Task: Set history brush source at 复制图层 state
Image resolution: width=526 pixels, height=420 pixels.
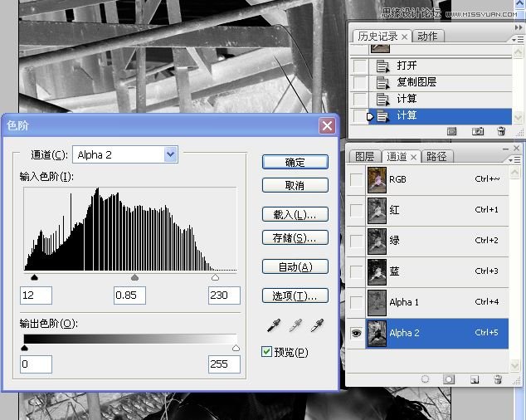Action: click(360, 82)
